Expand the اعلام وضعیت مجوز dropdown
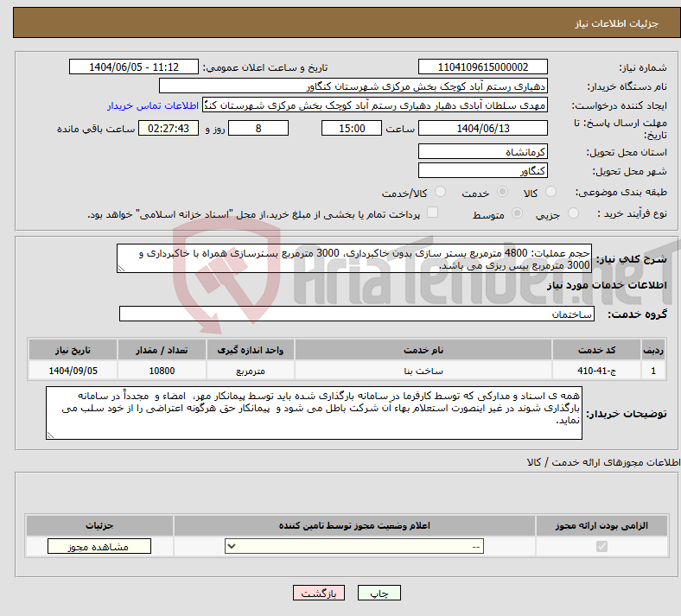The image size is (681, 616). pyautogui.click(x=354, y=547)
